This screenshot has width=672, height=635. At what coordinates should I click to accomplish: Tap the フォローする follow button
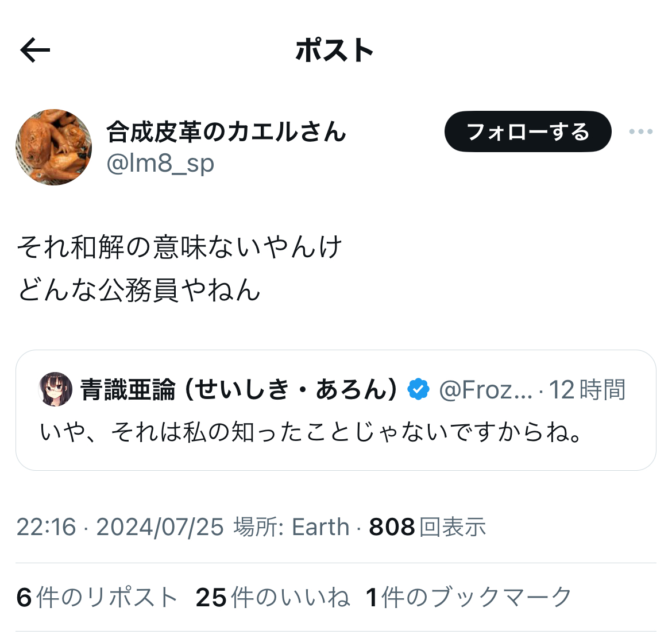pos(528,131)
